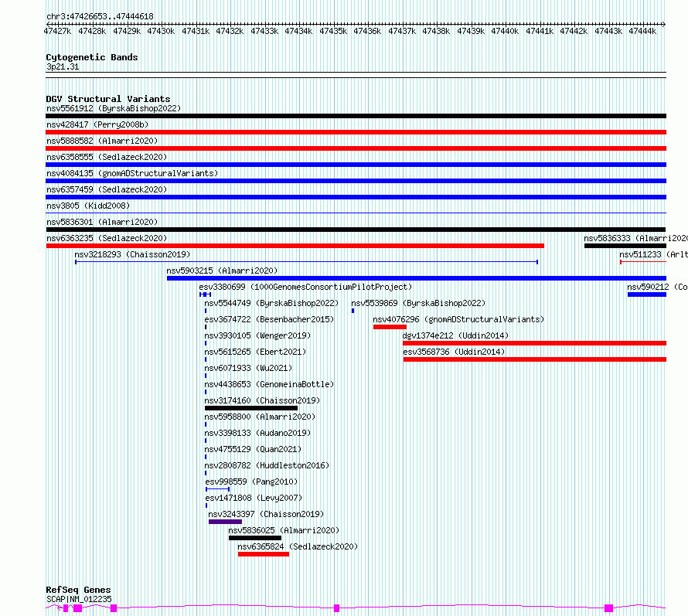Click the 47427k ruler tick label
Image resolution: width=688 pixels, height=616 pixels.
(57, 31)
